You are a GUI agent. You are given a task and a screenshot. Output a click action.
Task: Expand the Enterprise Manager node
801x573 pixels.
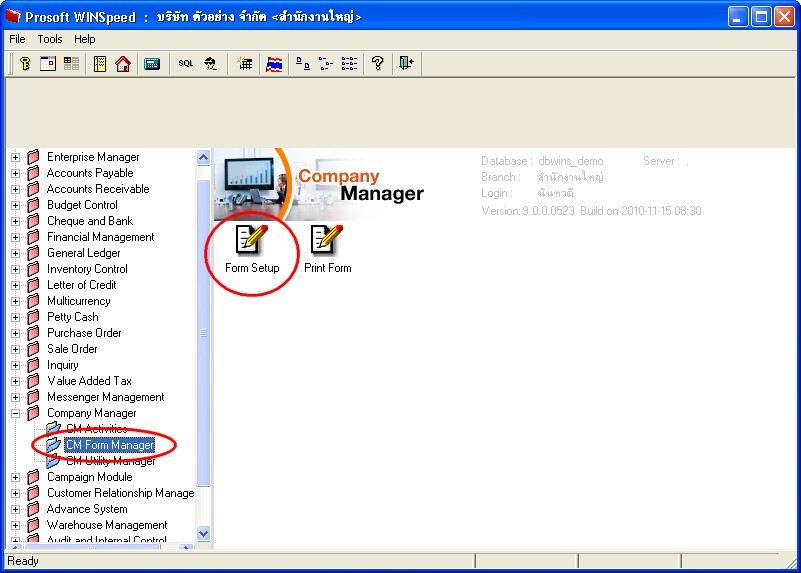[x=15, y=157]
